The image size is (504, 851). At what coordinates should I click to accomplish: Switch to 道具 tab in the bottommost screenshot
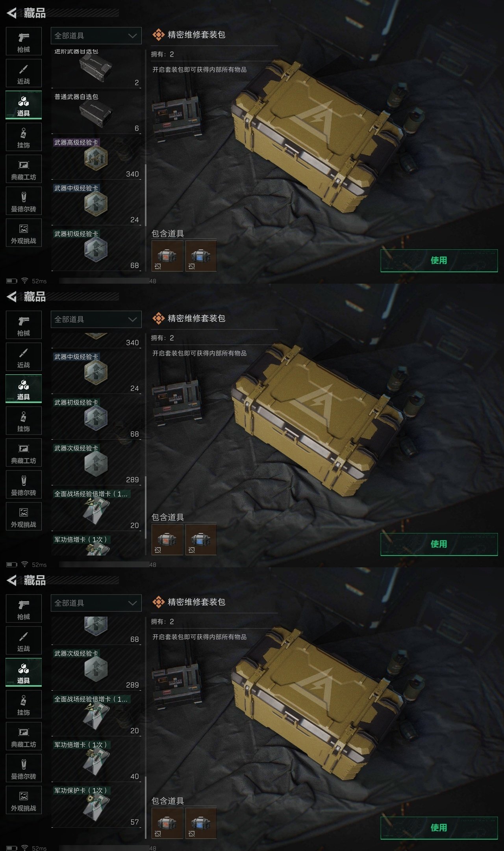24,672
